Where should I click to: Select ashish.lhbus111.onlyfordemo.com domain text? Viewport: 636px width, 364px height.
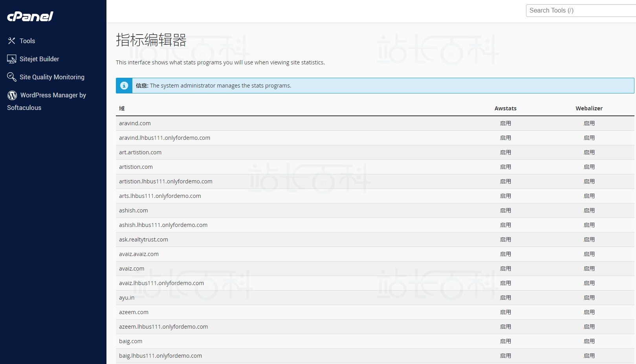point(163,225)
